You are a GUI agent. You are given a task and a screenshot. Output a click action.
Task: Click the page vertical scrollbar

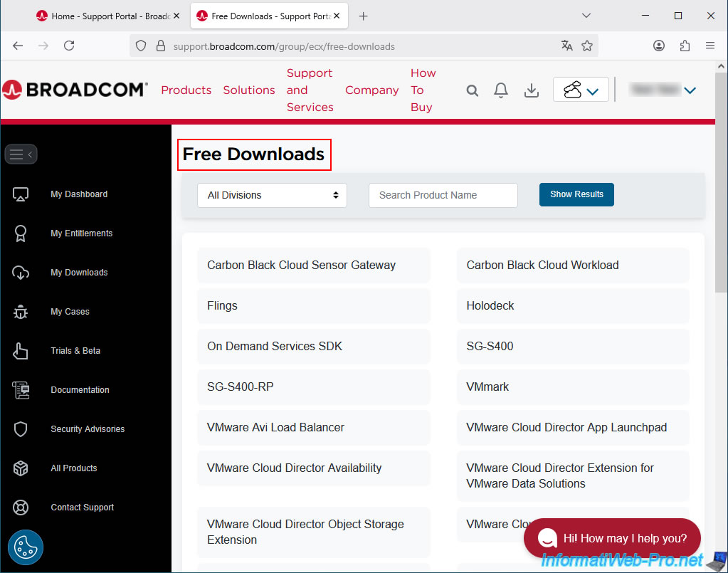(x=721, y=214)
